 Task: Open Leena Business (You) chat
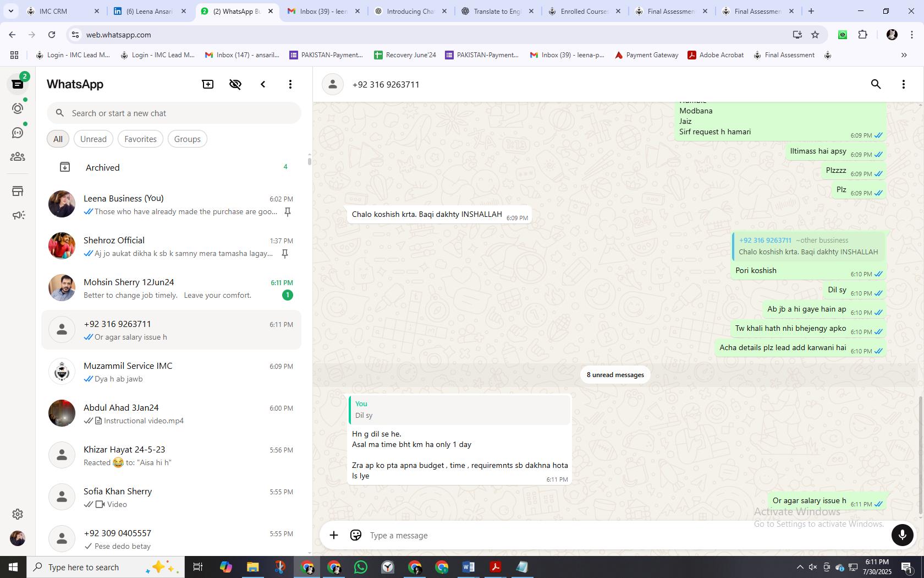point(172,204)
